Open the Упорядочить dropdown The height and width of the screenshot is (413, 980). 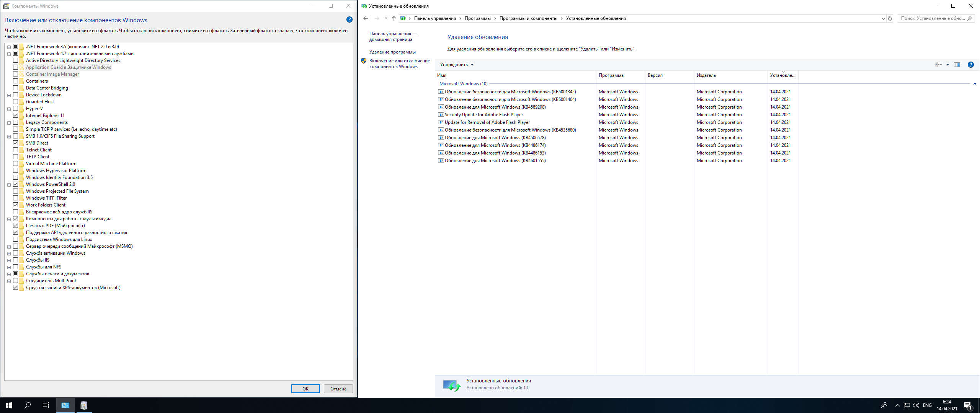[x=457, y=65]
